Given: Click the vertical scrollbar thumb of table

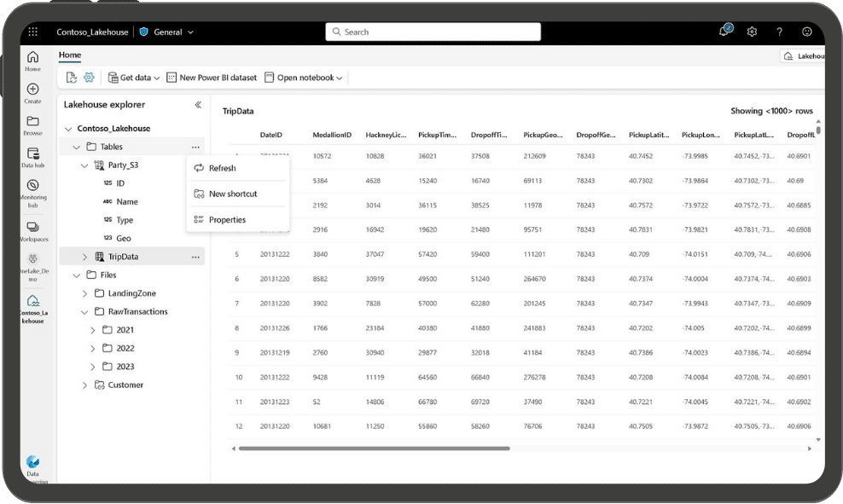Looking at the screenshot, I should tap(818, 130).
